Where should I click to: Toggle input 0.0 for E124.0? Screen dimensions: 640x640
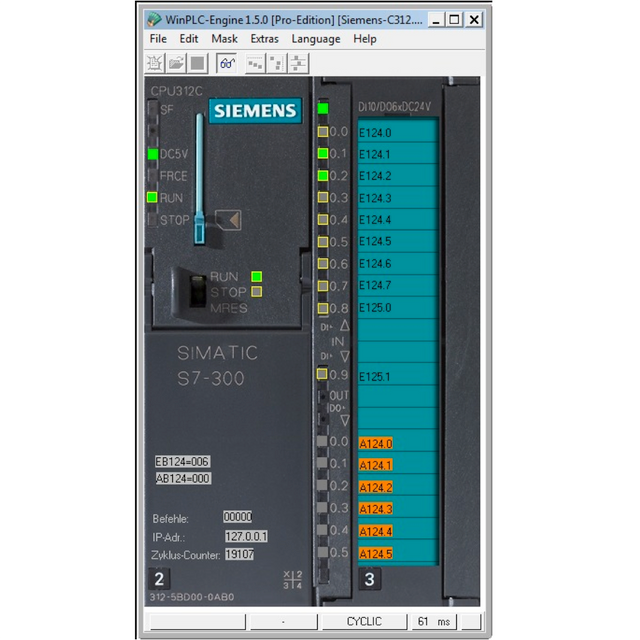(x=323, y=132)
